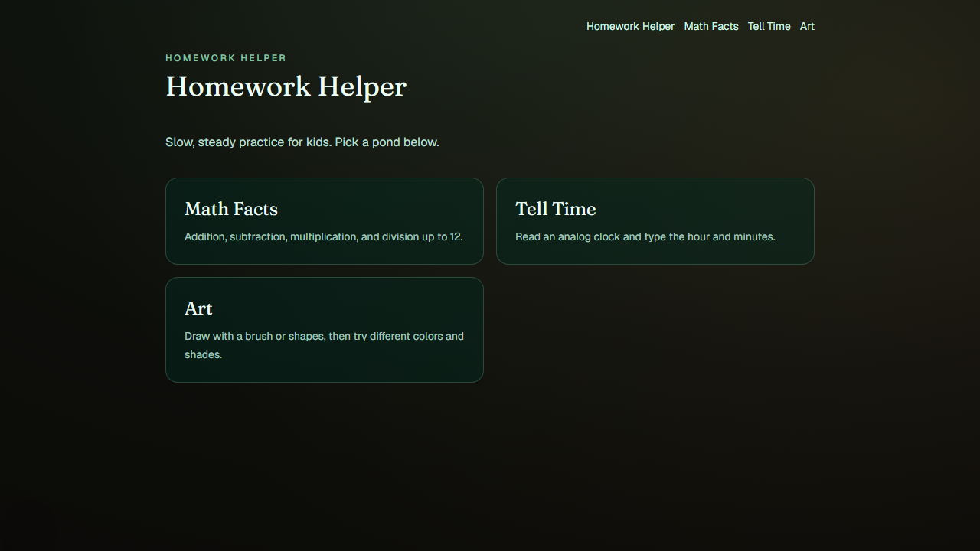Choose the Art link in the navigation bar

pos(807,26)
